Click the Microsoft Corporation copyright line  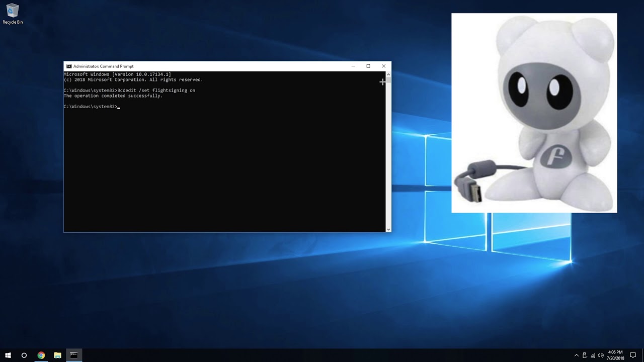tap(133, 80)
